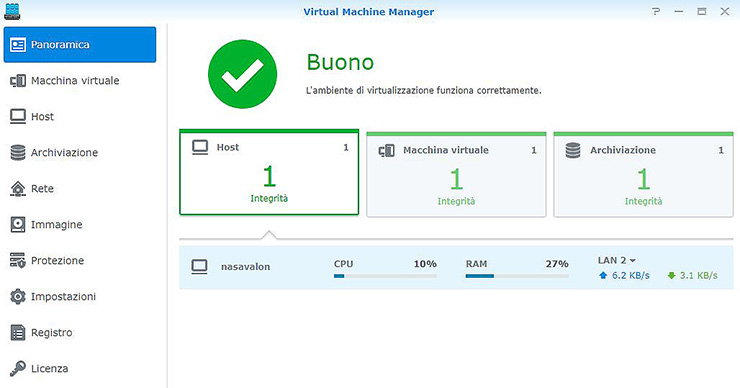Click the 3.1 KB/s download value

(x=698, y=275)
